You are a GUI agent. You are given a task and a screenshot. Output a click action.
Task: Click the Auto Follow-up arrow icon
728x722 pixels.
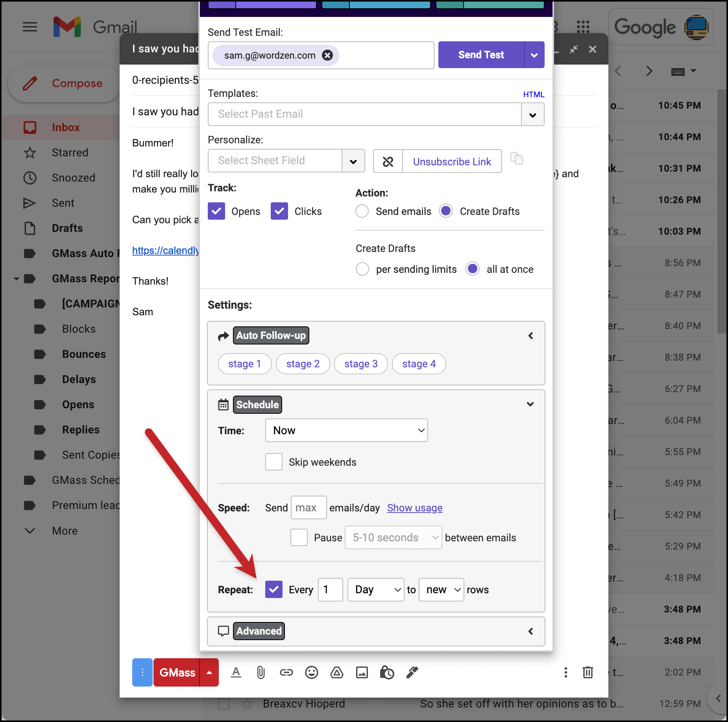click(x=223, y=336)
